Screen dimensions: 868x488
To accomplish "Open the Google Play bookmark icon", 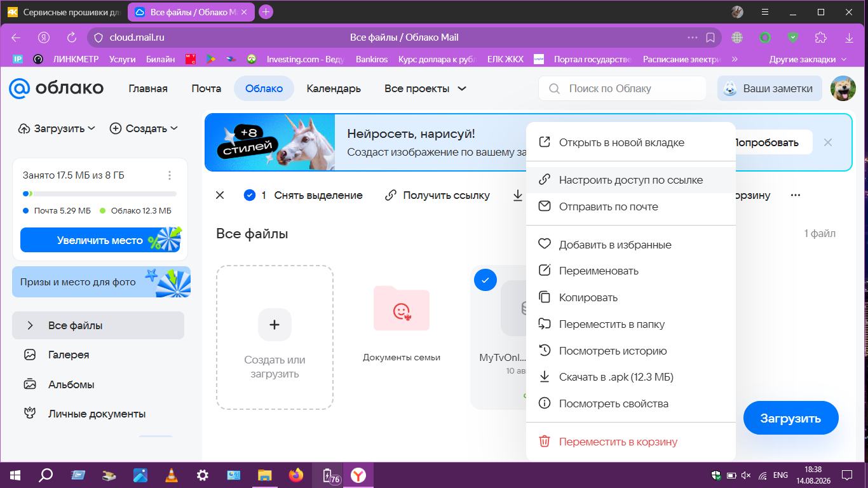I will pyautogui.click(x=210, y=59).
